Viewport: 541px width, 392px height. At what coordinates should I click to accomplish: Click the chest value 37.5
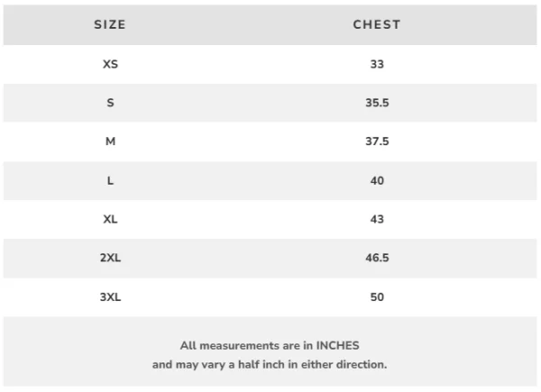point(377,141)
